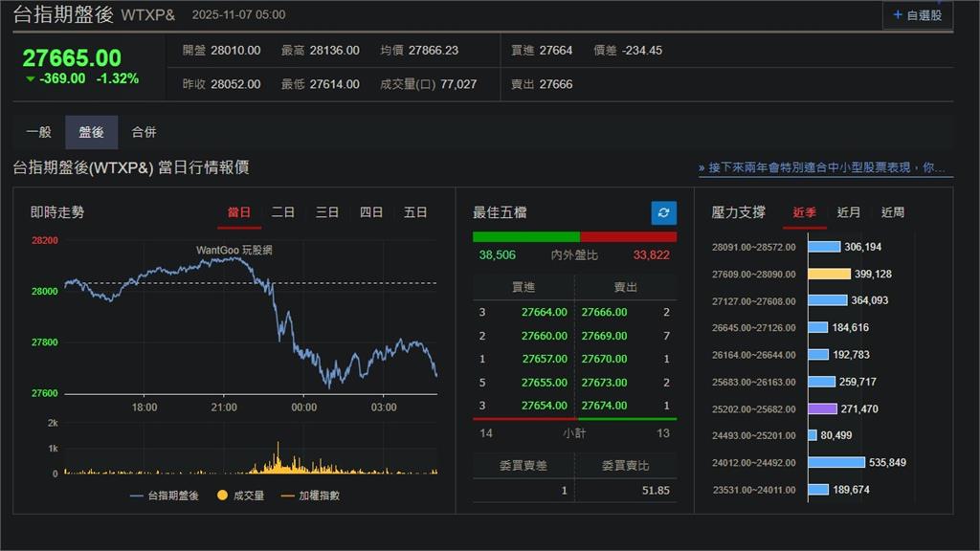
Task: Switch chart to 三日 view
Action: point(326,212)
